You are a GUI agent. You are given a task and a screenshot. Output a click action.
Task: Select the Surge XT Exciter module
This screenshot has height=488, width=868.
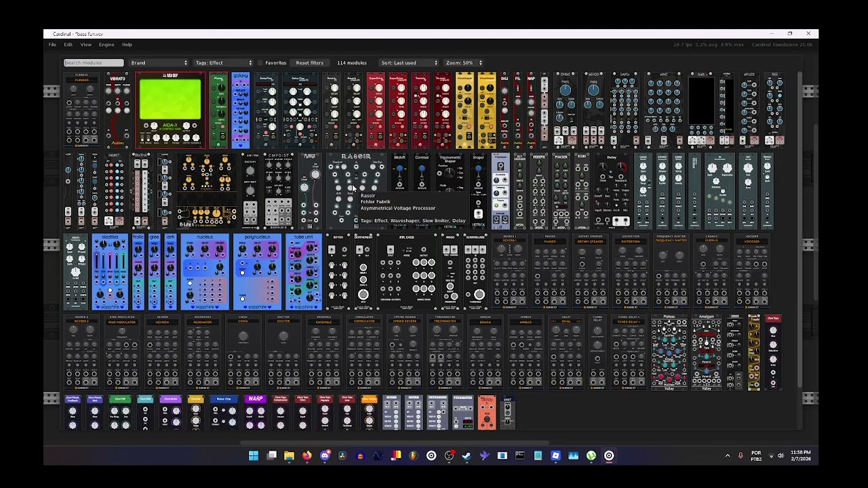point(283,352)
